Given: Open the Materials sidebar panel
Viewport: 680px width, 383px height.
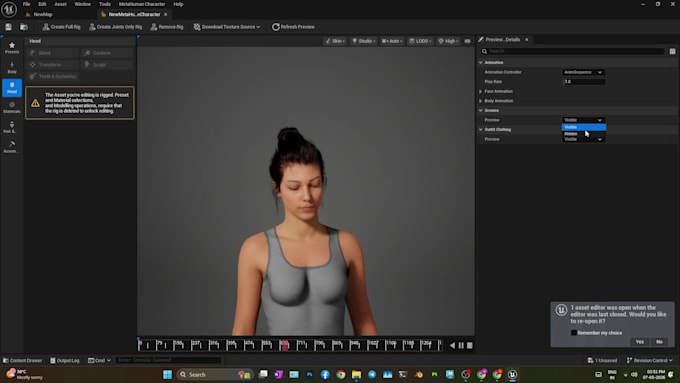Looking at the screenshot, I should coord(12,107).
